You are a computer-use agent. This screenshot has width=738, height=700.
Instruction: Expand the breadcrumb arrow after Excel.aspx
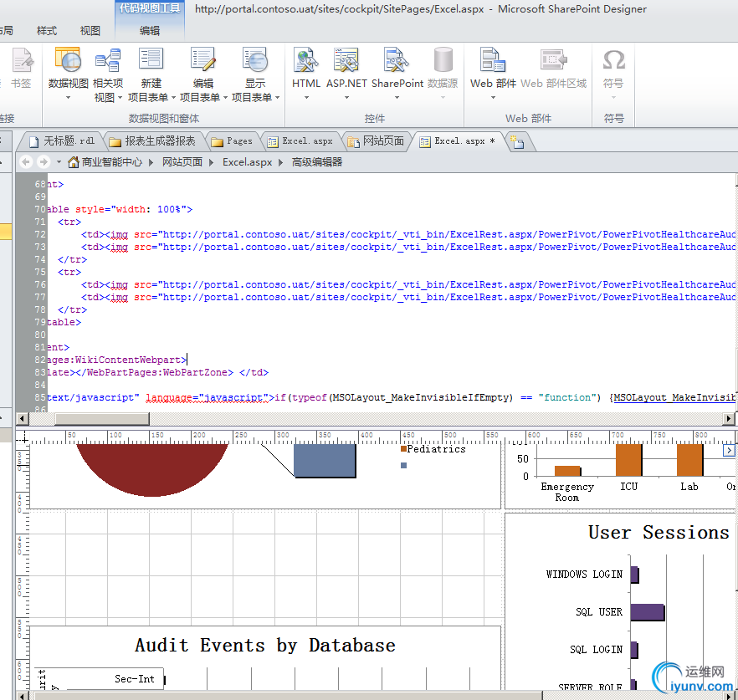pos(281,162)
